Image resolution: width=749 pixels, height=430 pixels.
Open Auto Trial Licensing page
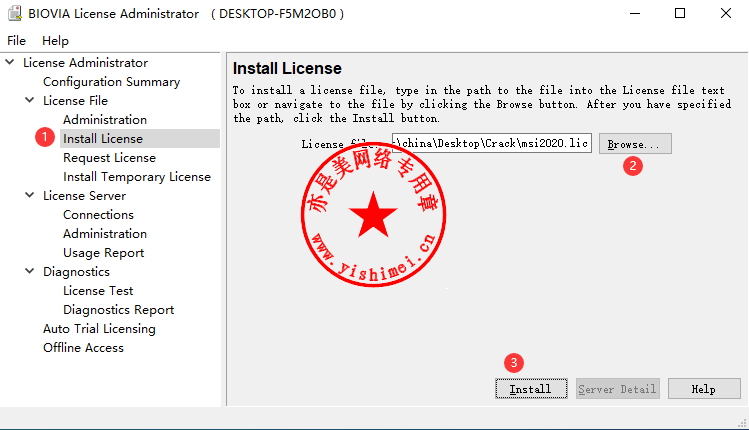click(99, 329)
